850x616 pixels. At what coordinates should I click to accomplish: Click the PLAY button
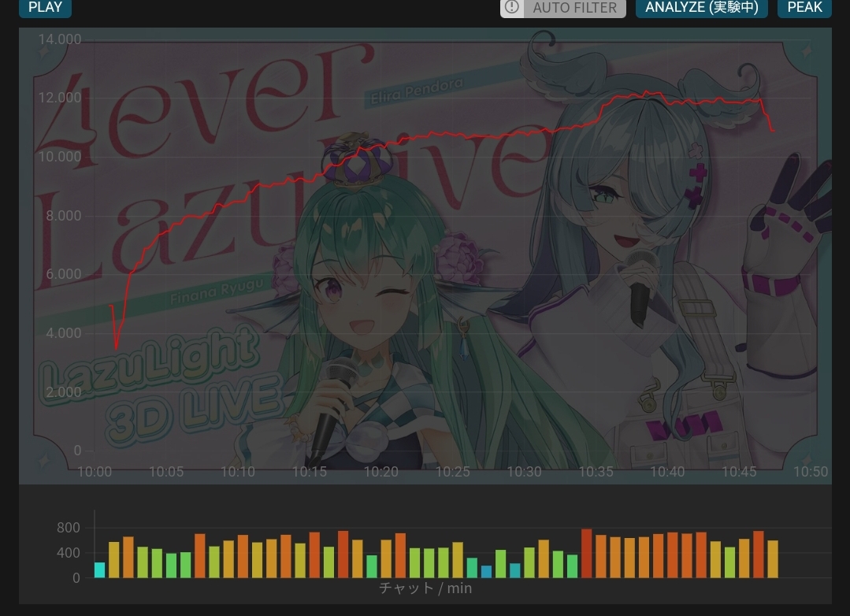coord(45,8)
